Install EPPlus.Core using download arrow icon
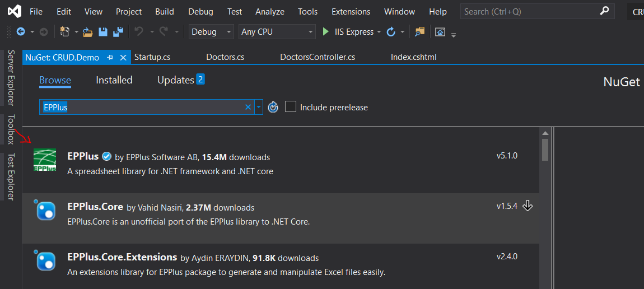 tap(528, 206)
